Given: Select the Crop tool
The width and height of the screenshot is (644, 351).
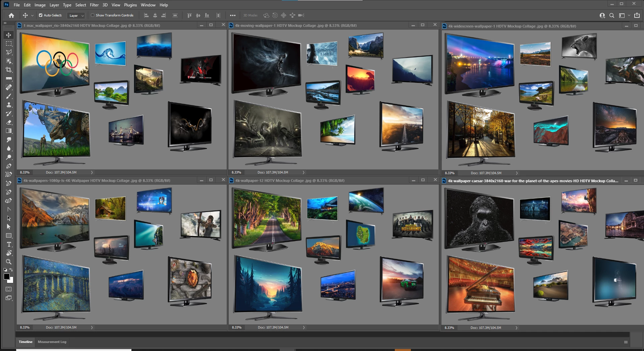Looking at the screenshot, I should [x=9, y=70].
